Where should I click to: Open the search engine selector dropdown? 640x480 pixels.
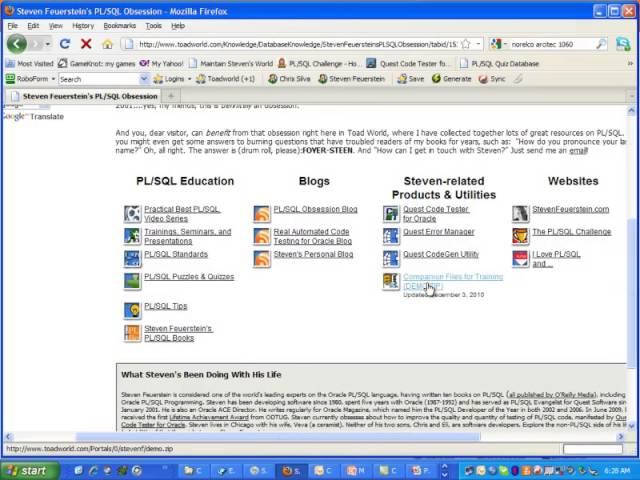(505, 44)
